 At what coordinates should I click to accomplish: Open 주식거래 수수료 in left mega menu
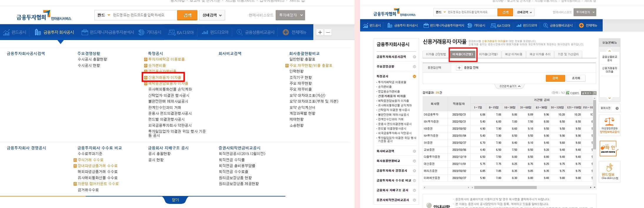pyautogui.click(x=90, y=160)
